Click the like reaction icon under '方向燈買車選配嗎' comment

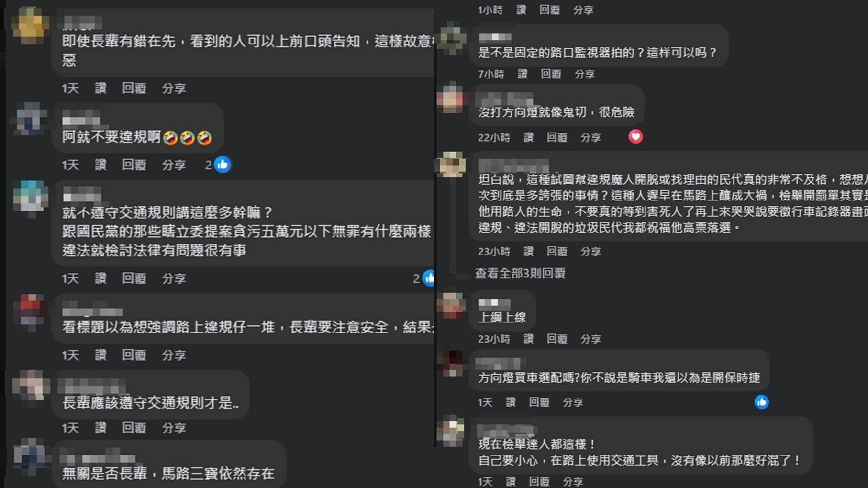pos(762,402)
